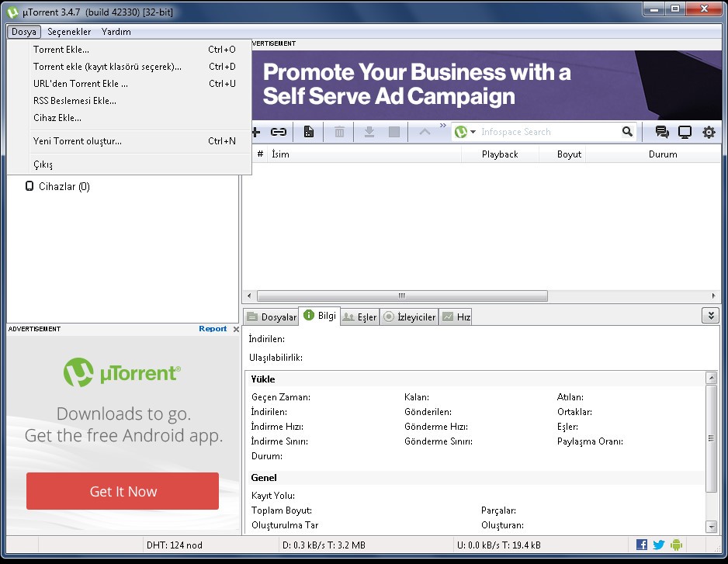Select RSS Beslemesi Ekle... menu entry
The height and width of the screenshot is (564, 728).
[x=129, y=101]
